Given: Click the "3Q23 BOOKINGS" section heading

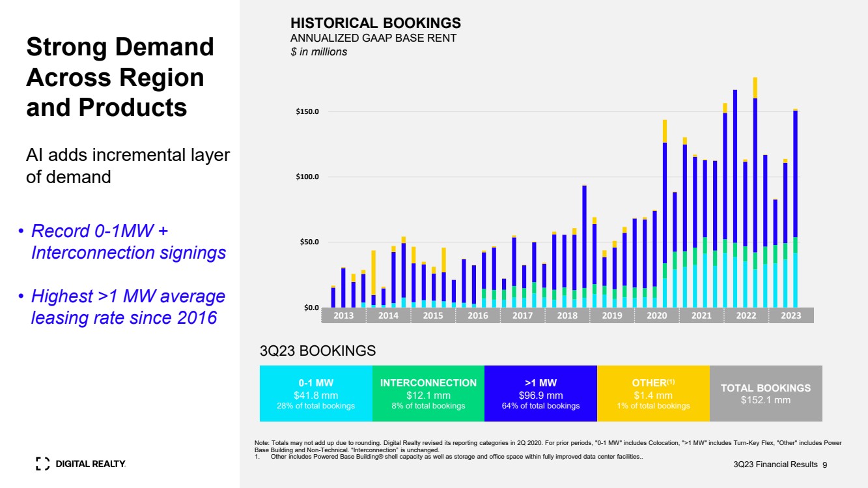Looking at the screenshot, I should coord(317,351).
